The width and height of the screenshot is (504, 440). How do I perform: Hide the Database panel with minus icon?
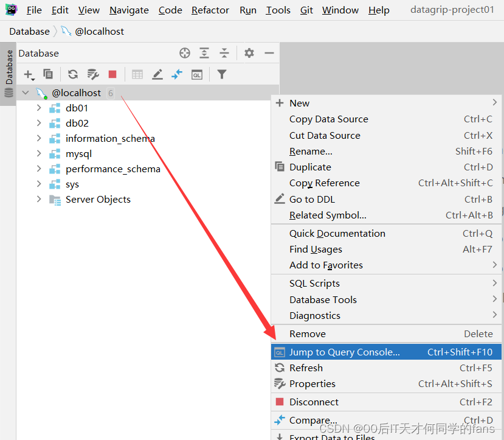[269, 53]
